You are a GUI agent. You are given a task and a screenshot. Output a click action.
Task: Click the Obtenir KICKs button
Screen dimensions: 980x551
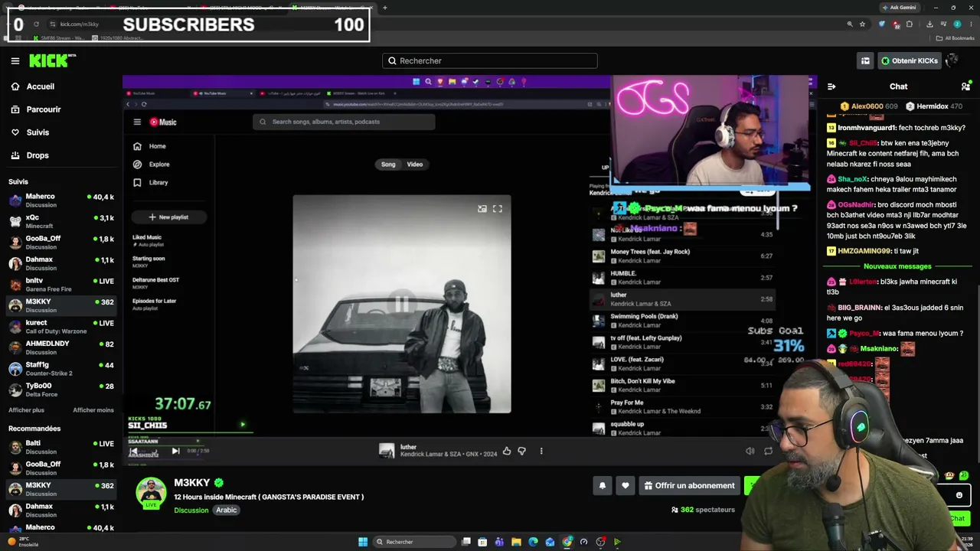(x=909, y=60)
